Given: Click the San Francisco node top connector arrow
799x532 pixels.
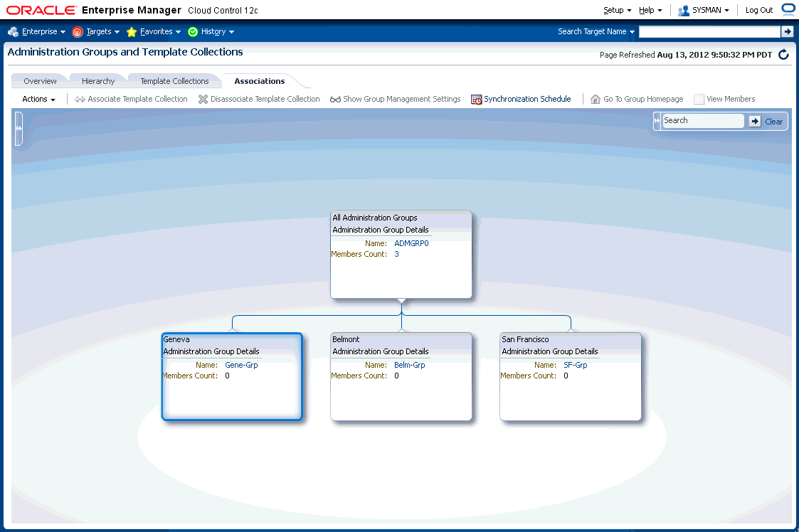Looking at the screenshot, I should [x=571, y=331].
